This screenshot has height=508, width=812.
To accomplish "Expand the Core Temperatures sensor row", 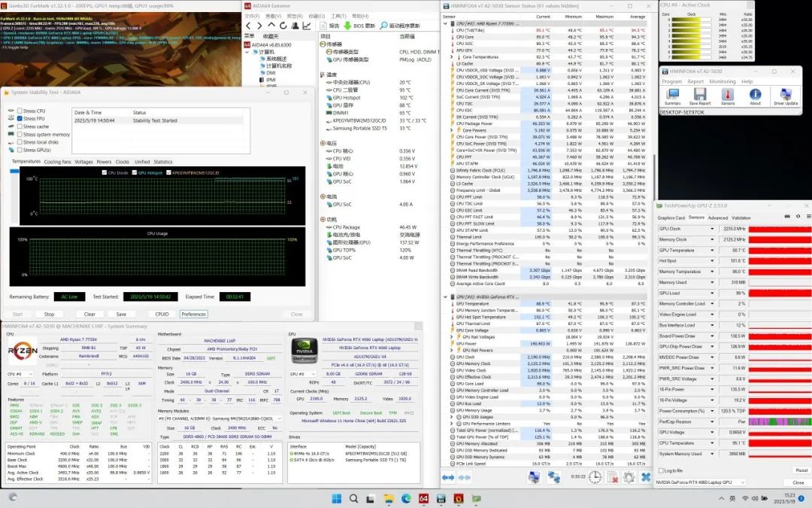I will pyautogui.click(x=453, y=57).
